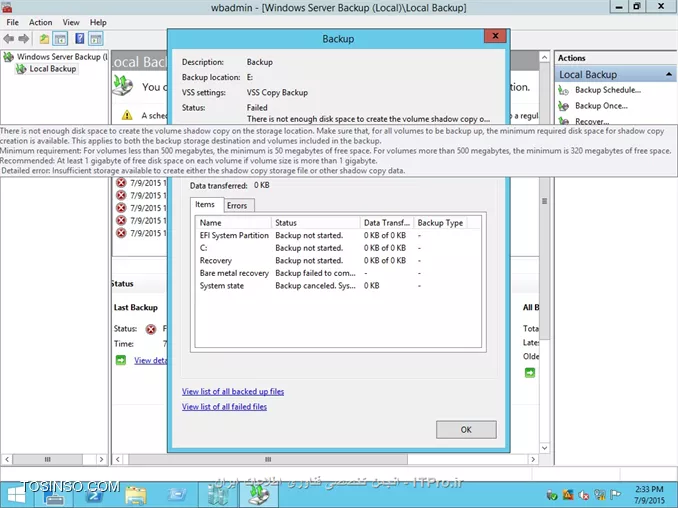Select the C: item row
This screenshot has width=678, height=508.
point(338,248)
